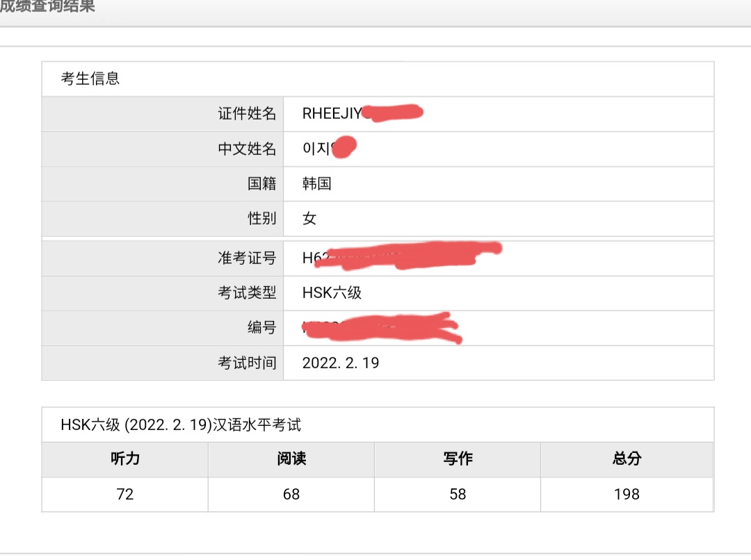The height and width of the screenshot is (560, 751).
Task: Select the 阅读 column header
Action: pyautogui.click(x=291, y=459)
